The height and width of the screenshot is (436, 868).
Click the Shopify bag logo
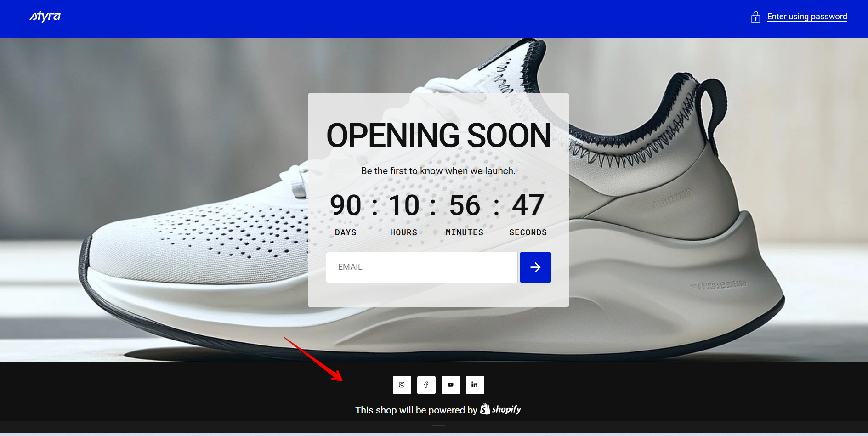[x=485, y=409]
